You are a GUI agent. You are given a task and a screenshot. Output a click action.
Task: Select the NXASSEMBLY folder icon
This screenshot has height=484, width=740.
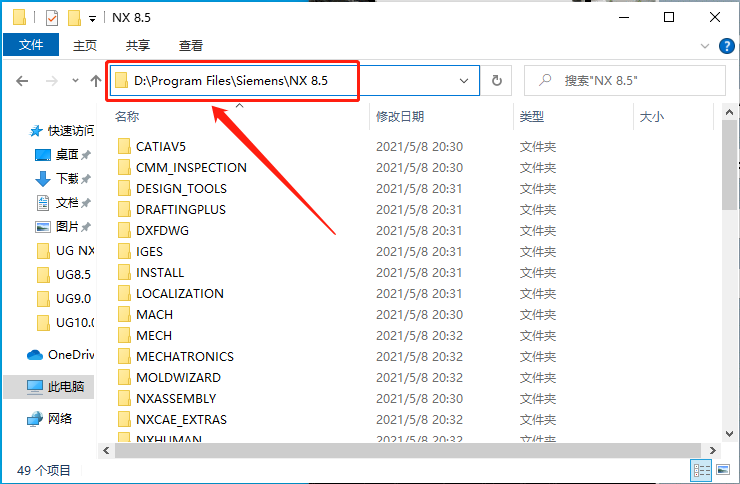point(124,398)
